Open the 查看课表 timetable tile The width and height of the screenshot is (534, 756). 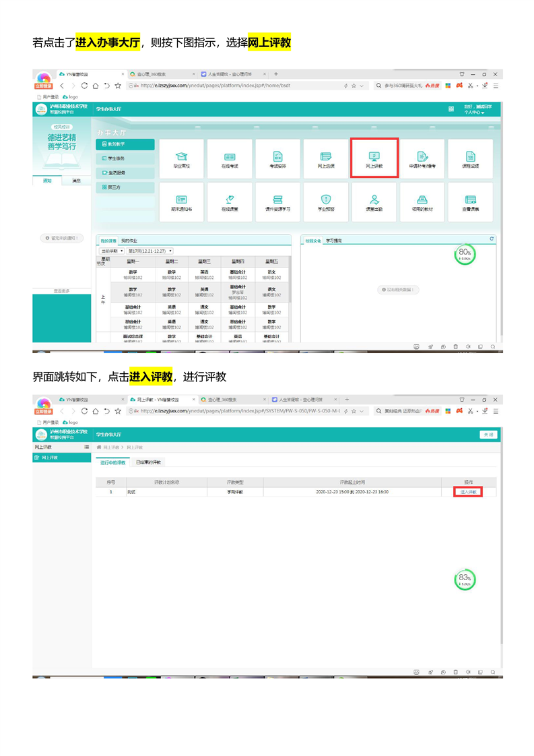click(470, 202)
